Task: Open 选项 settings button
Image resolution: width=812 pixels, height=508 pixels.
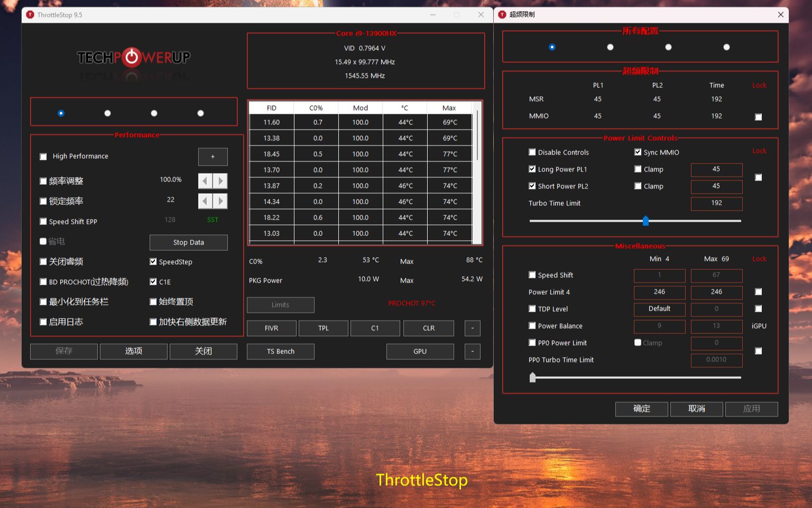Action: click(134, 351)
